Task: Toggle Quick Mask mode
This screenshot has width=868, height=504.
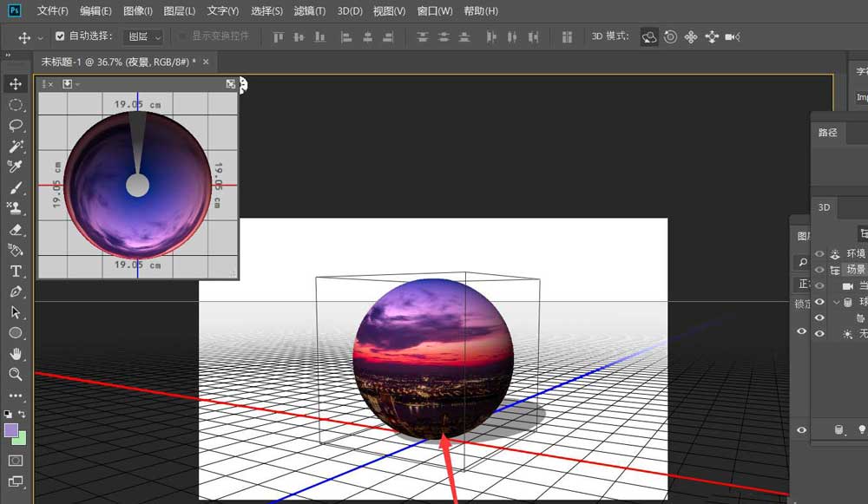Action: click(16, 461)
